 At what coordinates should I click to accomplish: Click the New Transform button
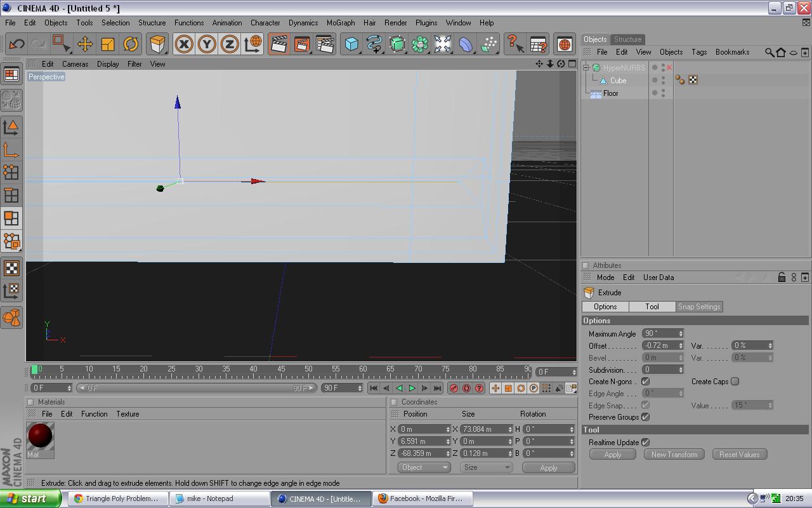tap(674, 455)
